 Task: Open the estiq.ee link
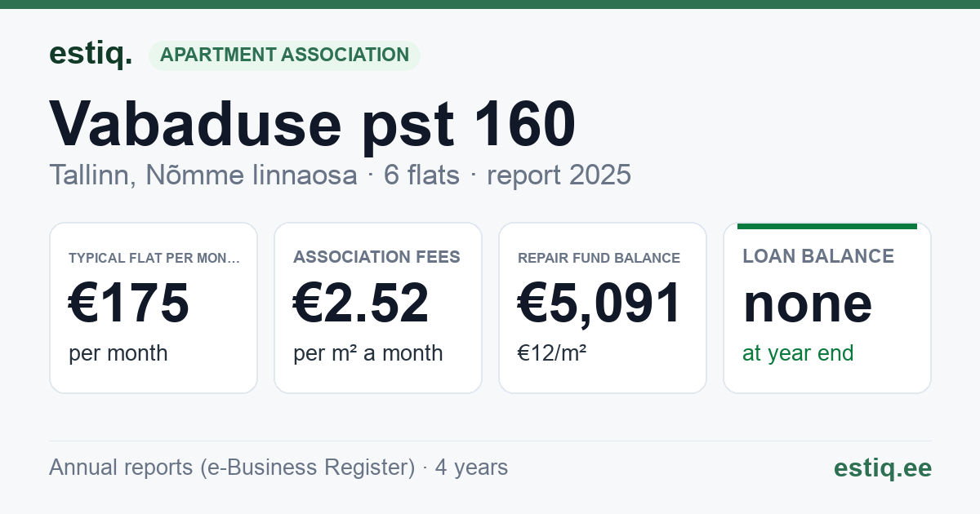pyautogui.click(x=883, y=467)
